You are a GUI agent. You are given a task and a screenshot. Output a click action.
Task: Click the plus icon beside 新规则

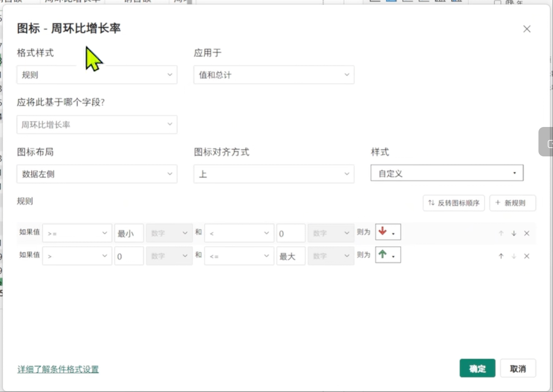pos(498,203)
